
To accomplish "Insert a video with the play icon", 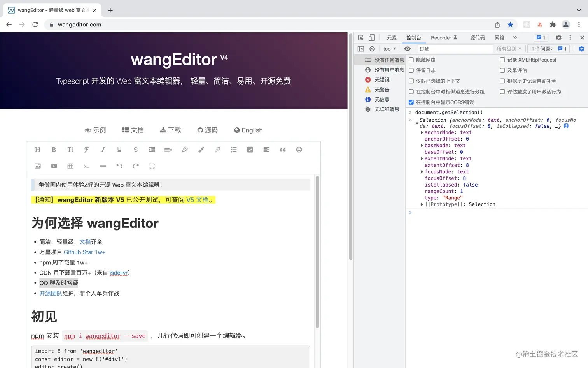I will 54,166.
